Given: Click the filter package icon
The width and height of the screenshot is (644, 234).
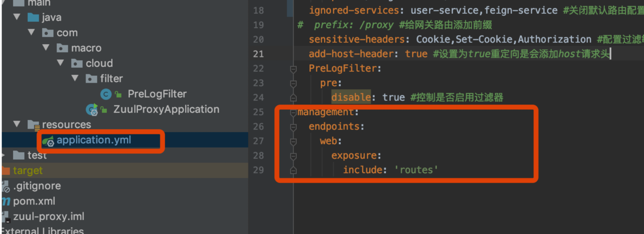Looking at the screenshot, I should tap(92, 79).
